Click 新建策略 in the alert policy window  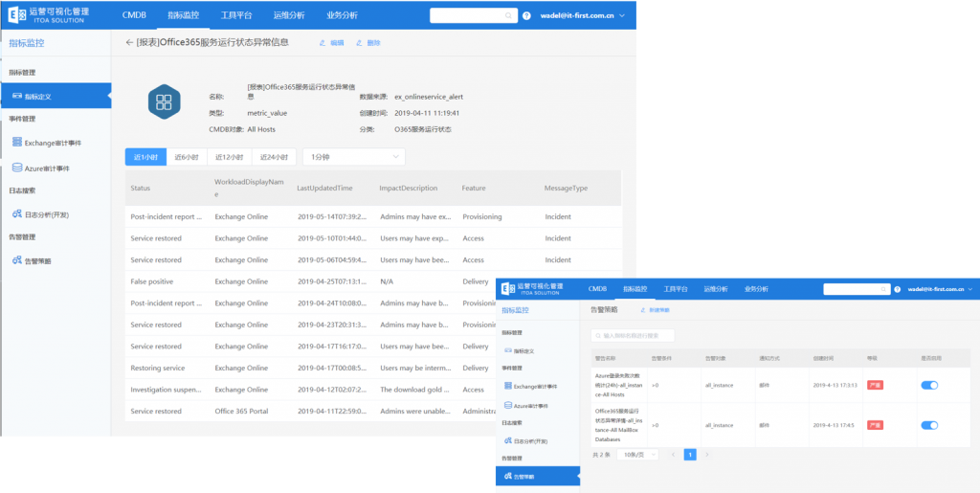click(x=655, y=310)
